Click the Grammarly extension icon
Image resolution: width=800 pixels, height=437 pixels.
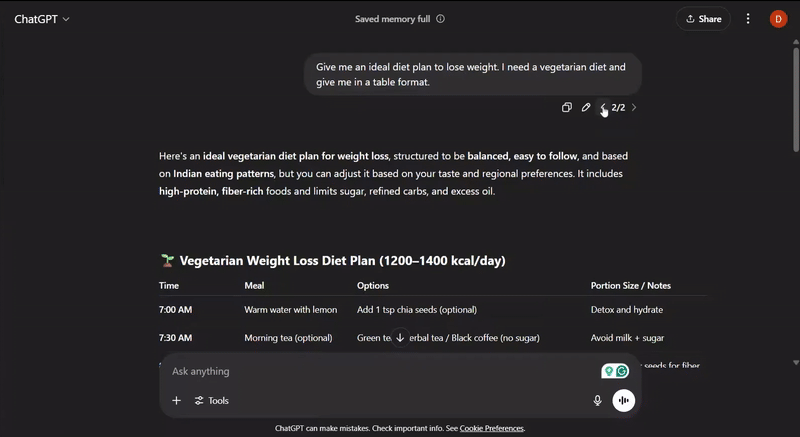pyautogui.click(x=621, y=371)
